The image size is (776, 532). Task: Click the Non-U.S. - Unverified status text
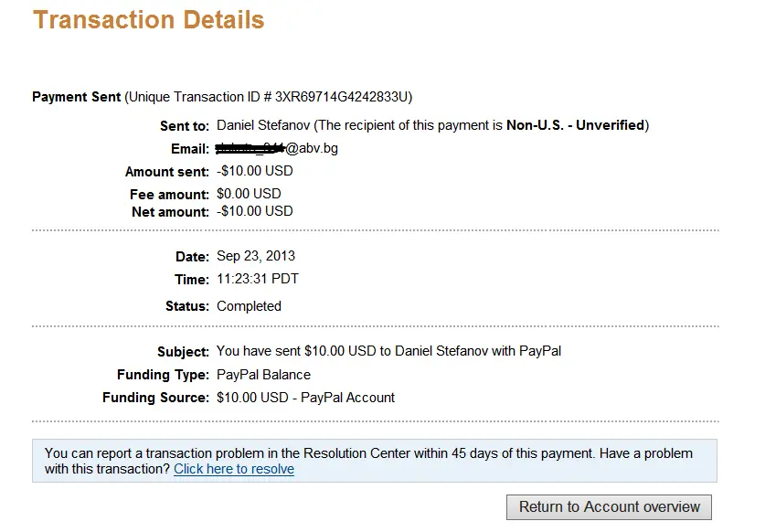tap(575, 124)
